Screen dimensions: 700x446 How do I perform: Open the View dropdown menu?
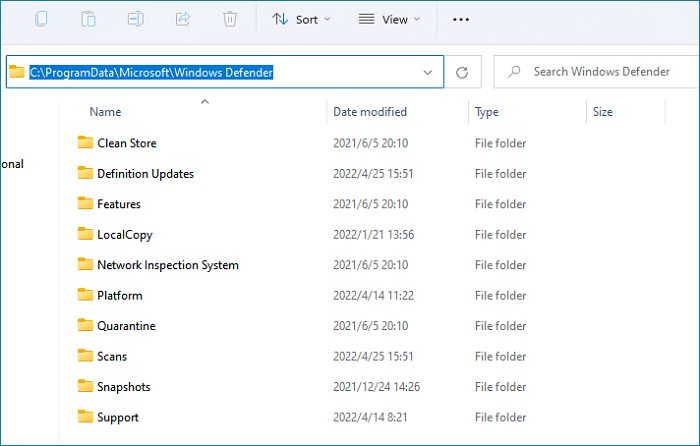(389, 19)
